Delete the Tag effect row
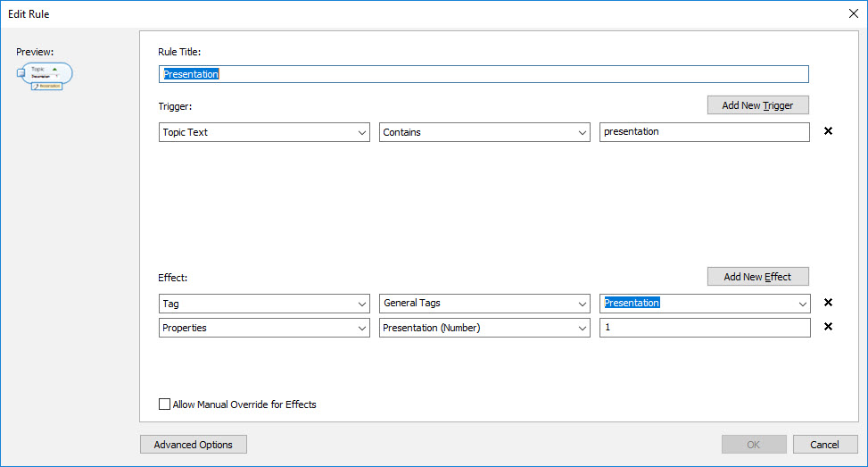This screenshot has width=868, height=467. (x=828, y=303)
